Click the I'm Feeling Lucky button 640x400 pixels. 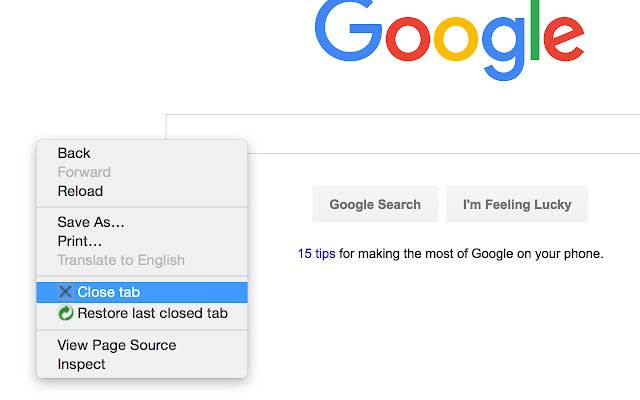(x=517, y=204)
